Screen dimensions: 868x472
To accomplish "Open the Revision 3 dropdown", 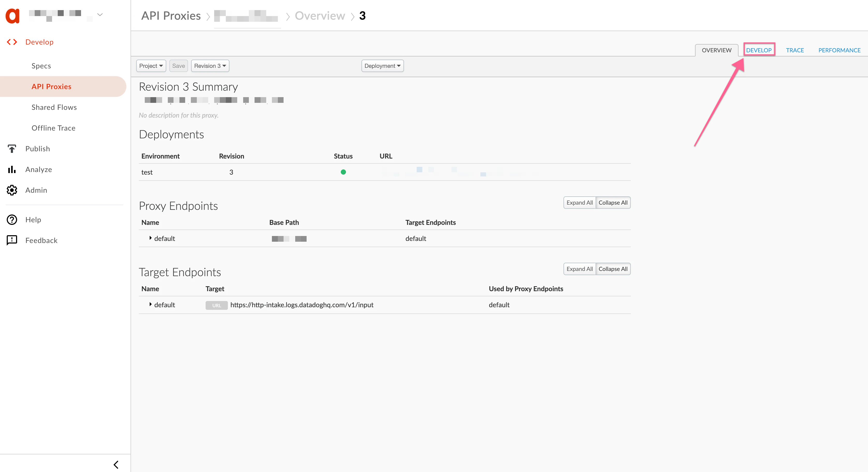I will 210,66.
